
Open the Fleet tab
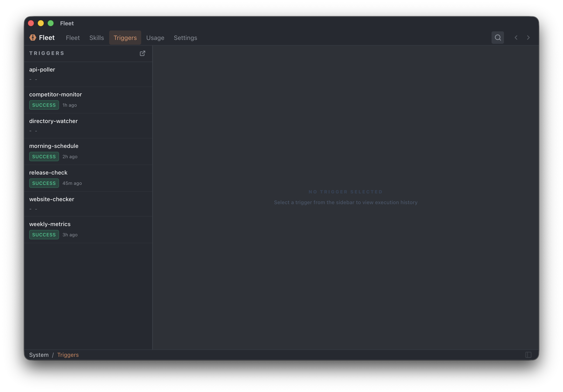(73, 38)
